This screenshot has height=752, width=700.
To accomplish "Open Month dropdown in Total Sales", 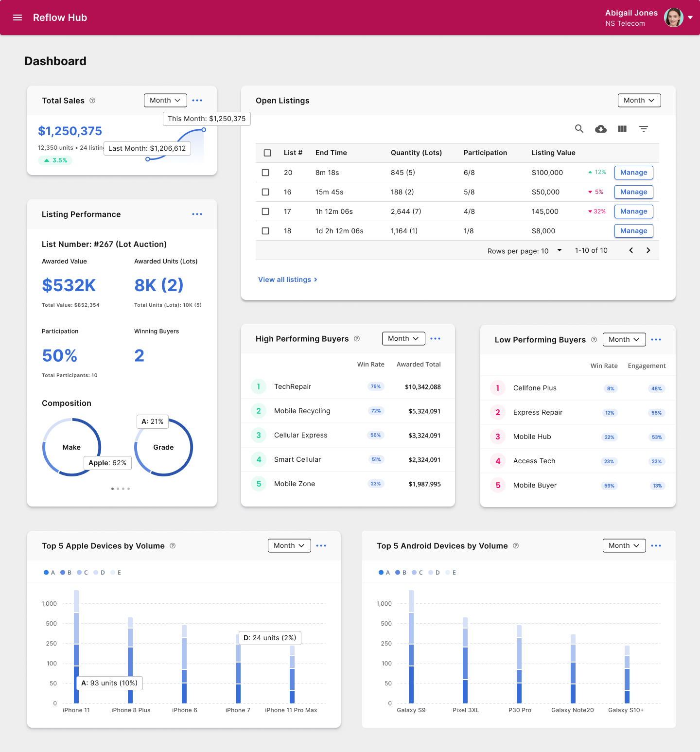I will 165,100.
